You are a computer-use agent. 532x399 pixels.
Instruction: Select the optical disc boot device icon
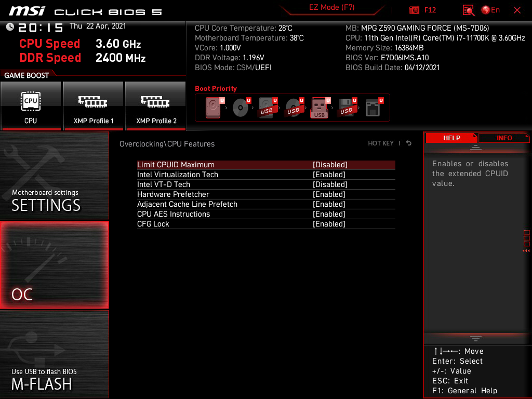[242, 108]
